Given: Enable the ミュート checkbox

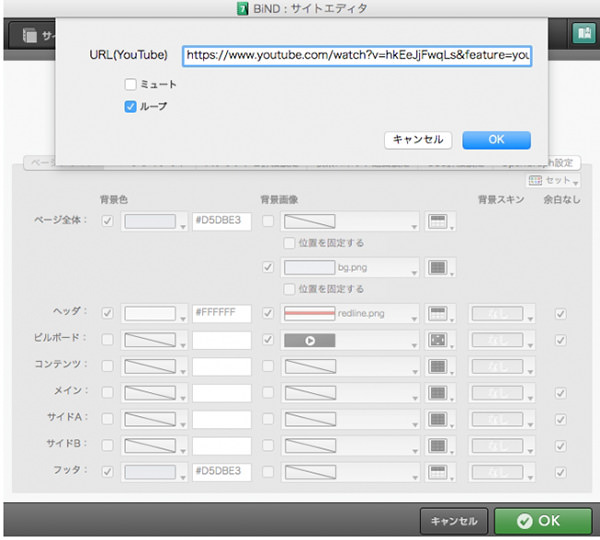Looking at the screenshot, I should tap(130, 85).
